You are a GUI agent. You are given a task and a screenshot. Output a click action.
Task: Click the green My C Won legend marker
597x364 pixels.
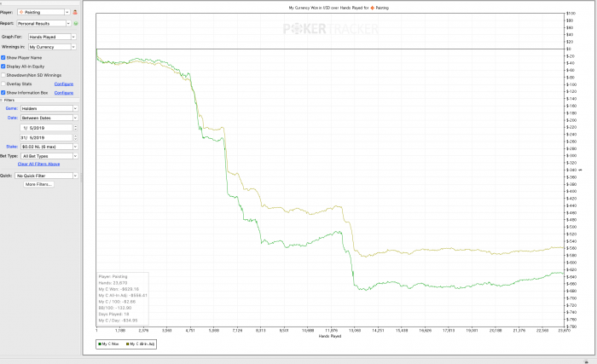[99, 343]
